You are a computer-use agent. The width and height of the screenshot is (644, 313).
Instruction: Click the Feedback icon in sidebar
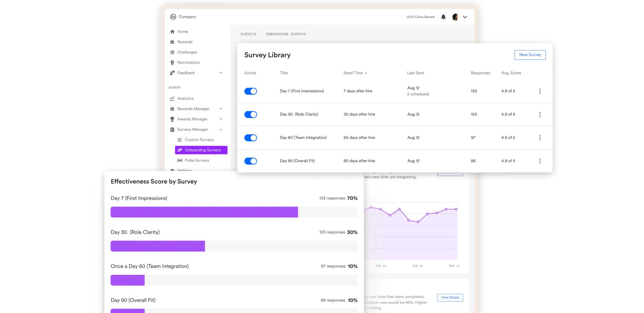(x=172, y=73)
